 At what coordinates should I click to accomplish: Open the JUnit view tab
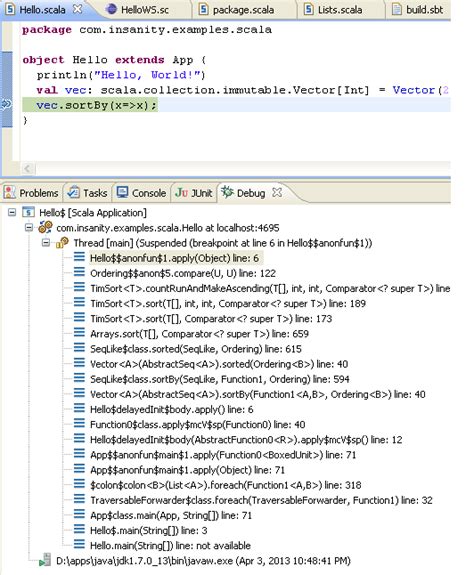coord(194,193)
